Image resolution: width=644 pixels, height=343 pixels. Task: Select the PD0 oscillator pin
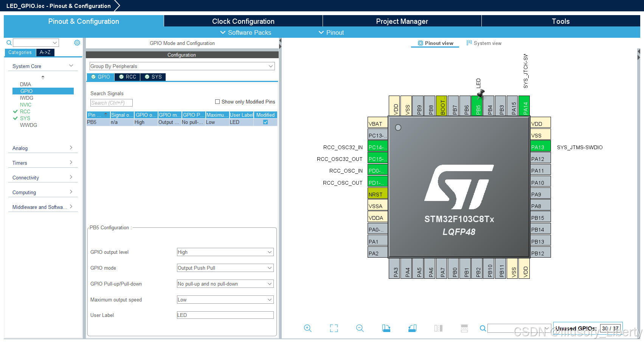tap(378, 170)
